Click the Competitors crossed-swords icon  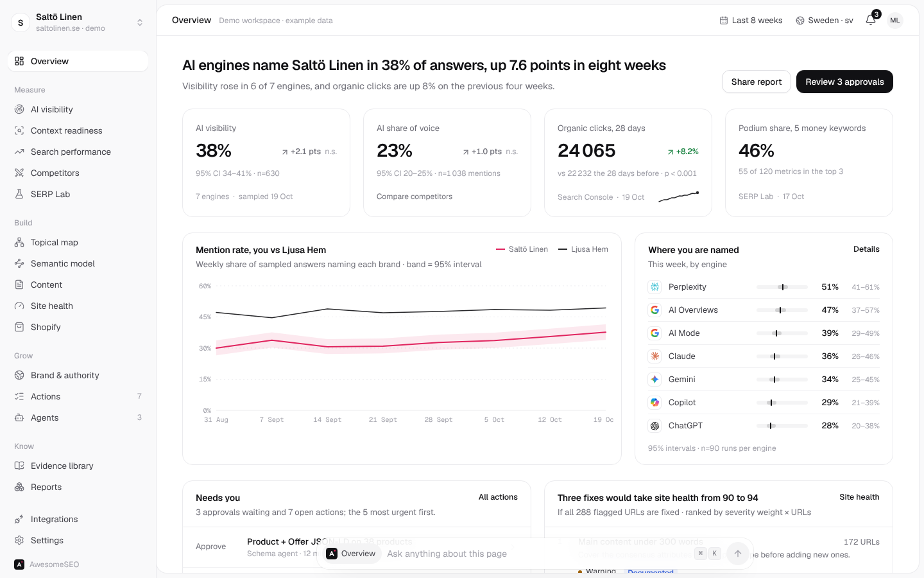[x=19, y=173]
